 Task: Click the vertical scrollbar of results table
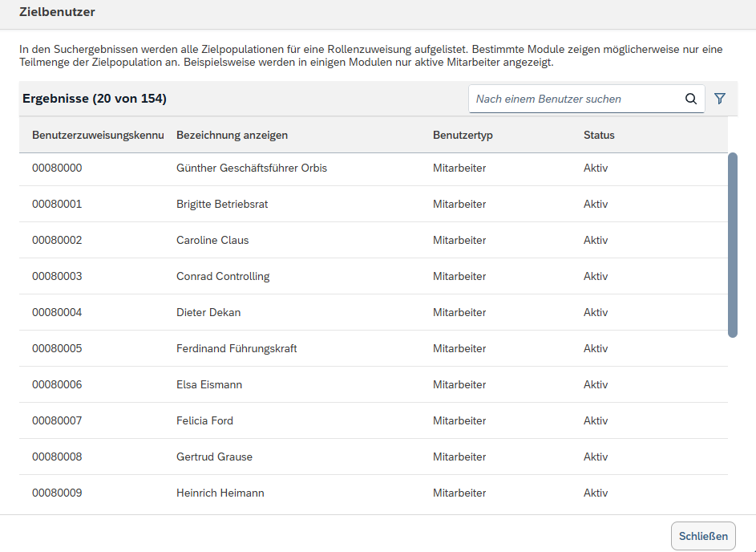coord(732,245)
